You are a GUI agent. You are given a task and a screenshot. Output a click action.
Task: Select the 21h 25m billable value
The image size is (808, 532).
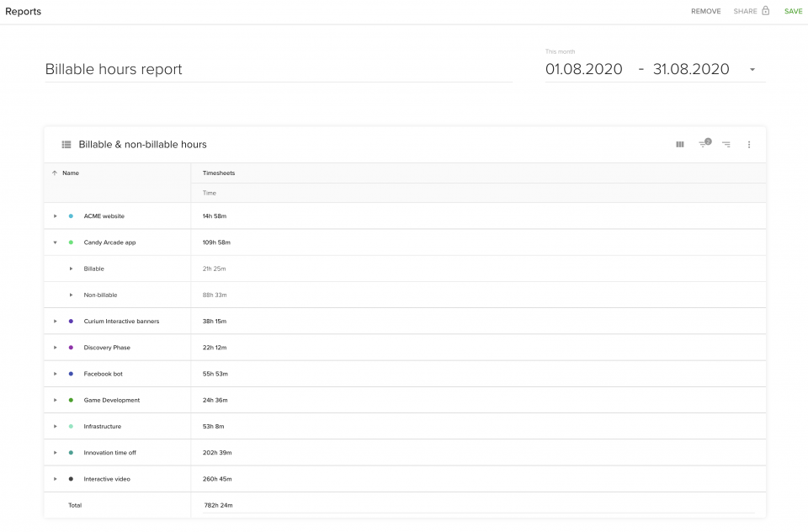pos(214,269)
